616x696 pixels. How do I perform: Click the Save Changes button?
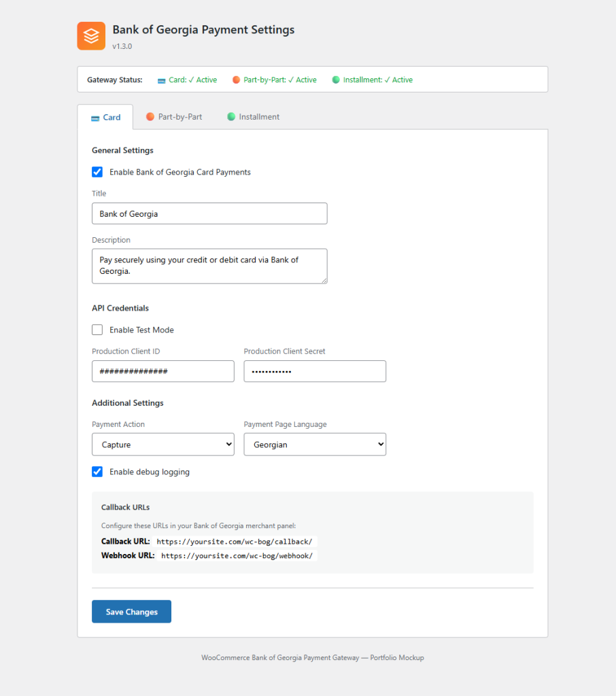point(131,612)
